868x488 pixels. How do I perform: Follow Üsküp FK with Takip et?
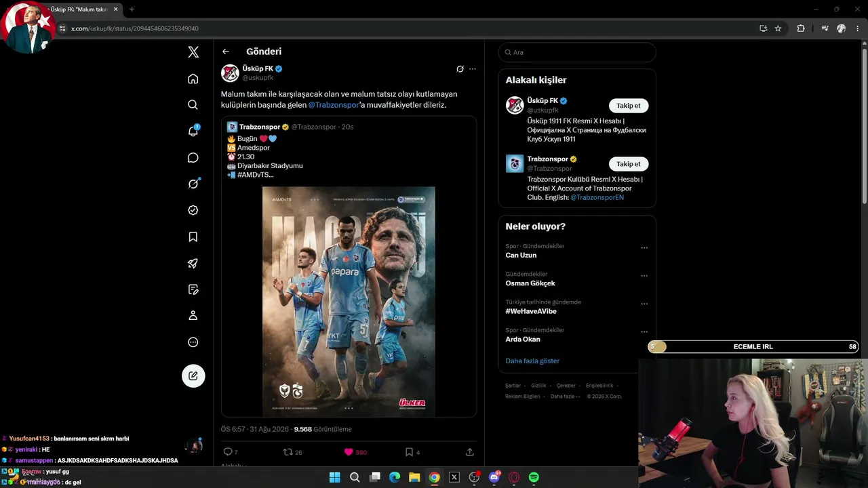tap(629, 106)
